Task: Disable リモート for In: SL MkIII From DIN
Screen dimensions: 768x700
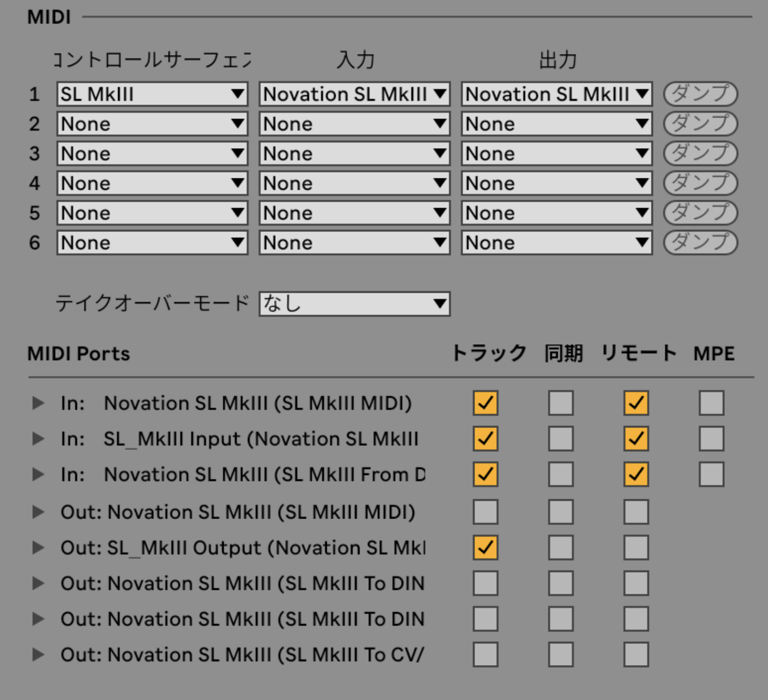Action: pyautogui.click(x=636, y=474)
